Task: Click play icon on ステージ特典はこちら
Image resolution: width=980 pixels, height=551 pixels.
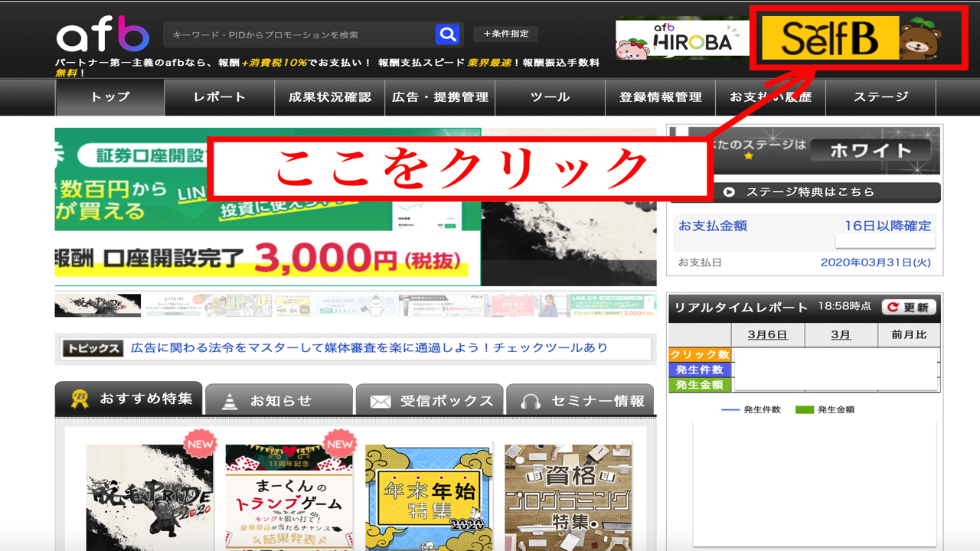Action: [x=729, y=192]
